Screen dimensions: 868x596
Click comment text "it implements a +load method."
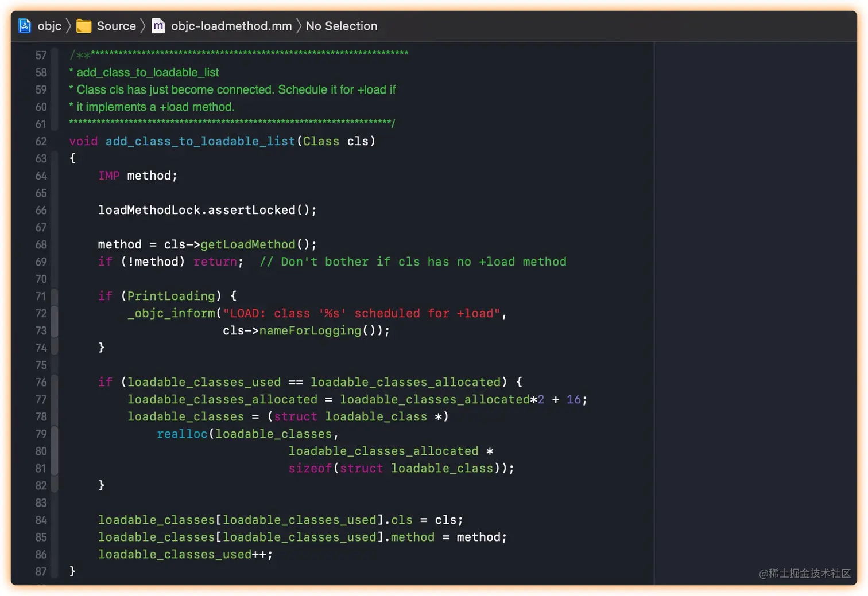[156, 107]
